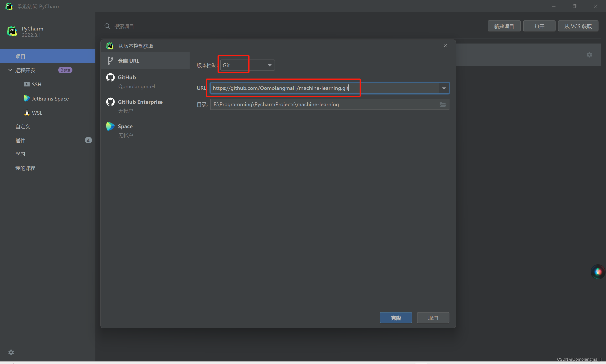Click the 搜索项目 search field
This screenshot has height=364, width=606.
124,26
